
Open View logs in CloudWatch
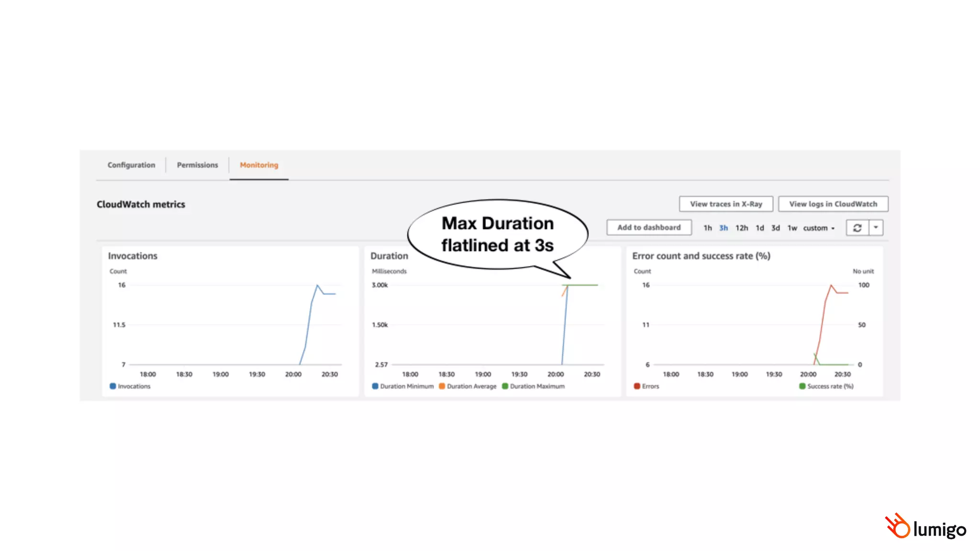click(833, 204)
